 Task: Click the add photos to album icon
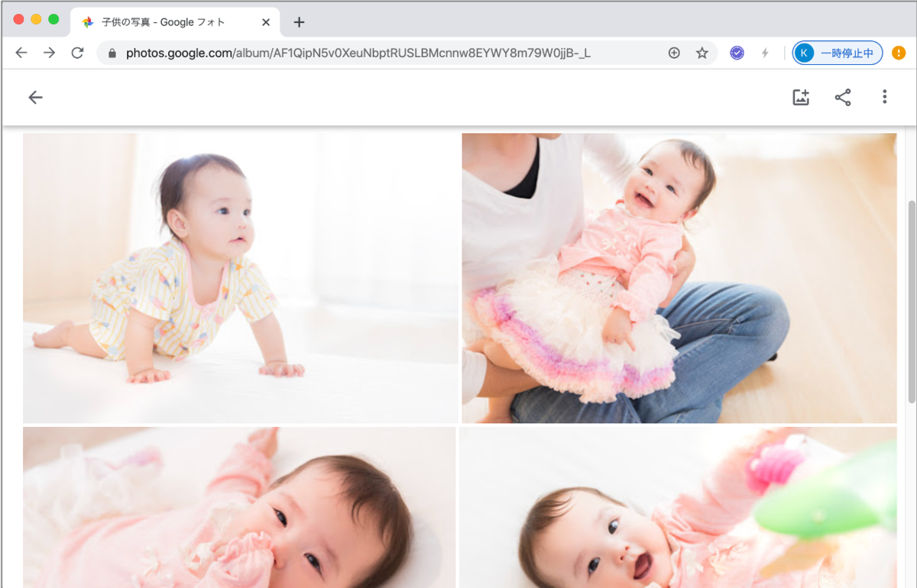tap(801, 98)
